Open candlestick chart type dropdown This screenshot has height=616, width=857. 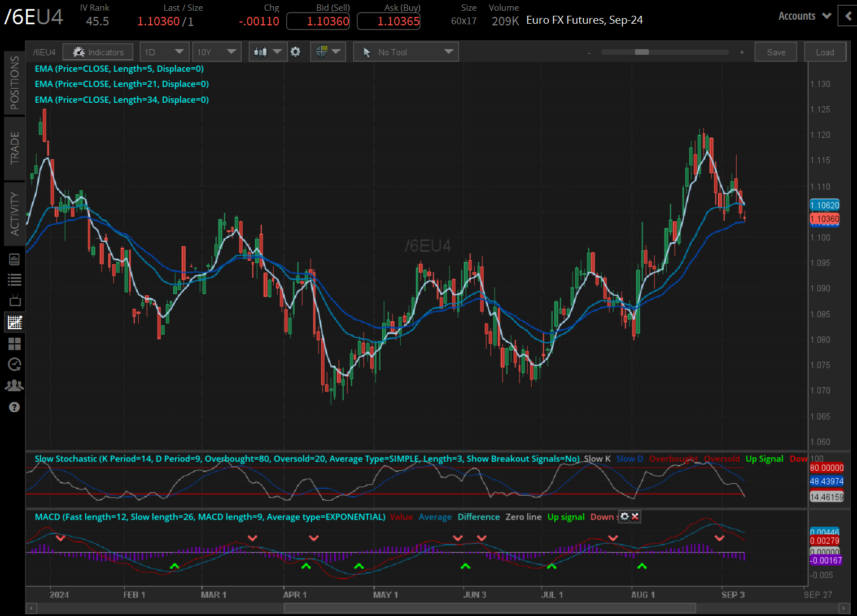pos(268,52)
